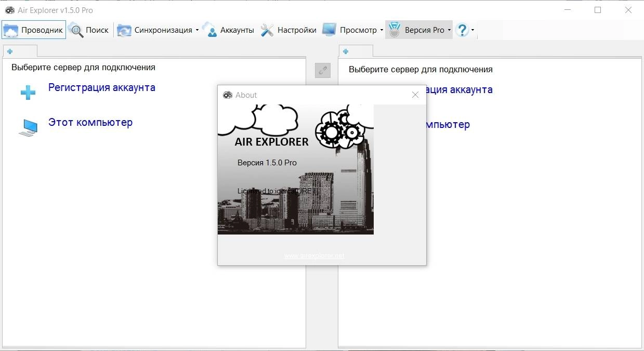
Task: Click the AIR EXPLORER title in About
Action: click(x=271, y=141)
